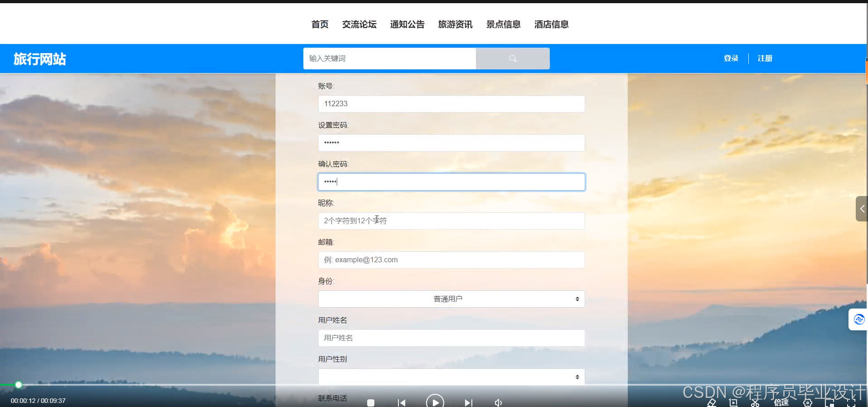Click the eraser/pen icon in player bar
Screen dimensions: 868x407
(x=712, y=402)
